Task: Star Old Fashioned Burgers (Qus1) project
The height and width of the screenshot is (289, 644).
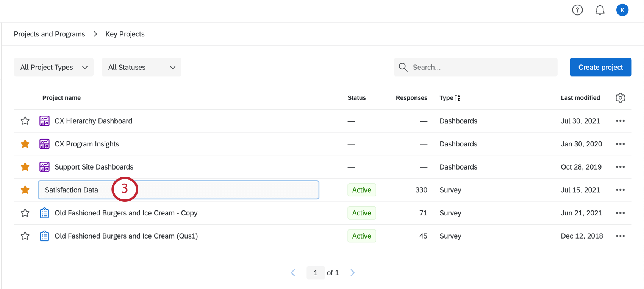Action: coord(25,236)
